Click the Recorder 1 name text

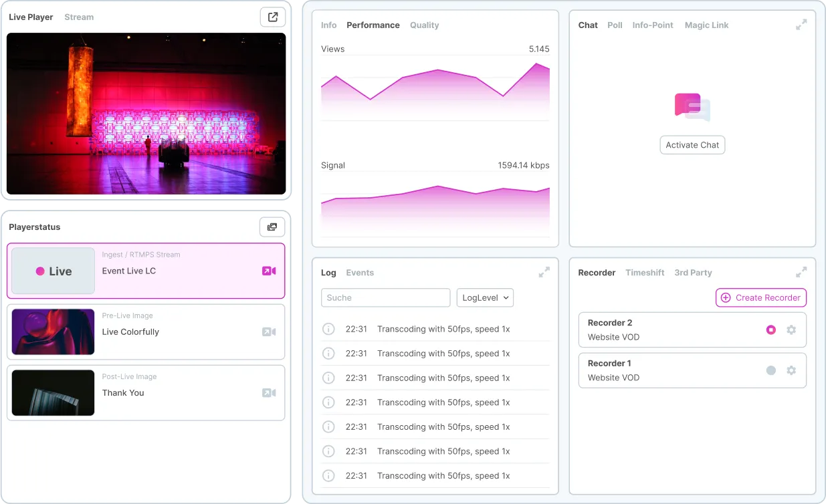(609, 364)
